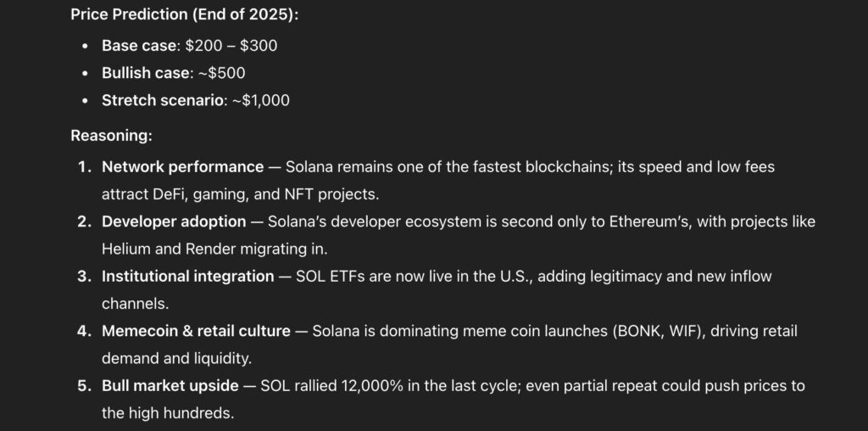Click the final line 'the high hundreds.'
This screenshot has width=868, height=431.
pyautogui.click(x=168, y=413)
